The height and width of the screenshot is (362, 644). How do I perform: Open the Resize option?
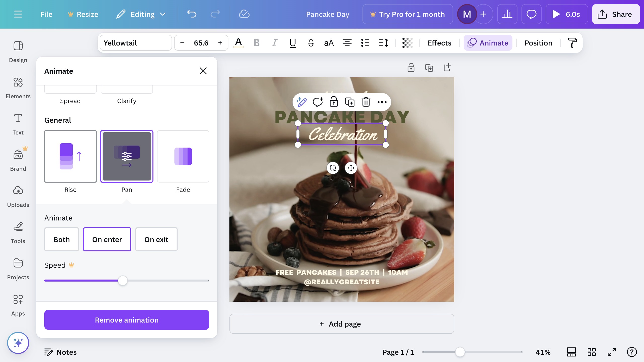(83, 14)
